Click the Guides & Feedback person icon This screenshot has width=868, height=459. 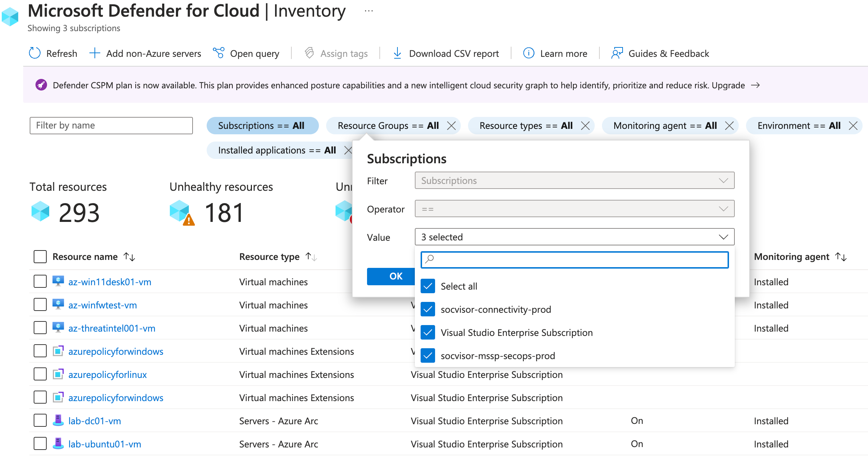pos(617,53)
